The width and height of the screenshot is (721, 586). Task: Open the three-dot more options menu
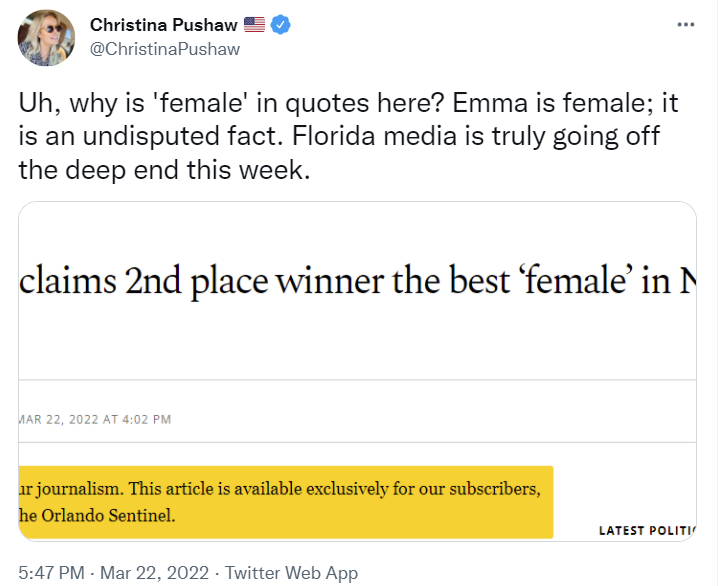pyautogui.click(x=686, y=24)
